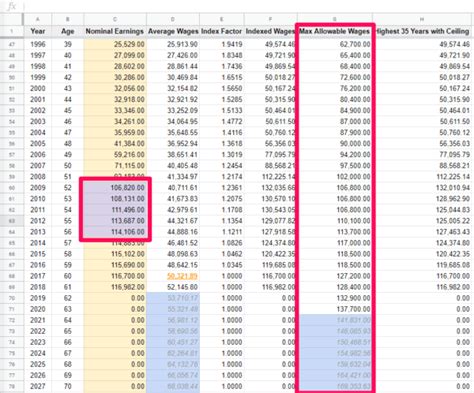Image resolution: width=474 pixels, height=393 pixels.
Task: Open the underlined 50,321.89 average wage link
Action: [x=182, y=276]
